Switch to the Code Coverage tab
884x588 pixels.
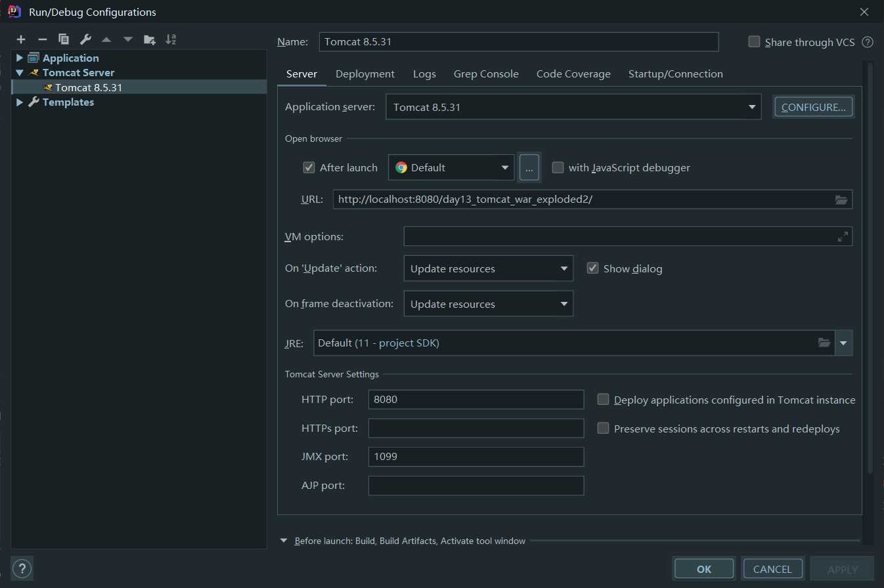[573, 74]
